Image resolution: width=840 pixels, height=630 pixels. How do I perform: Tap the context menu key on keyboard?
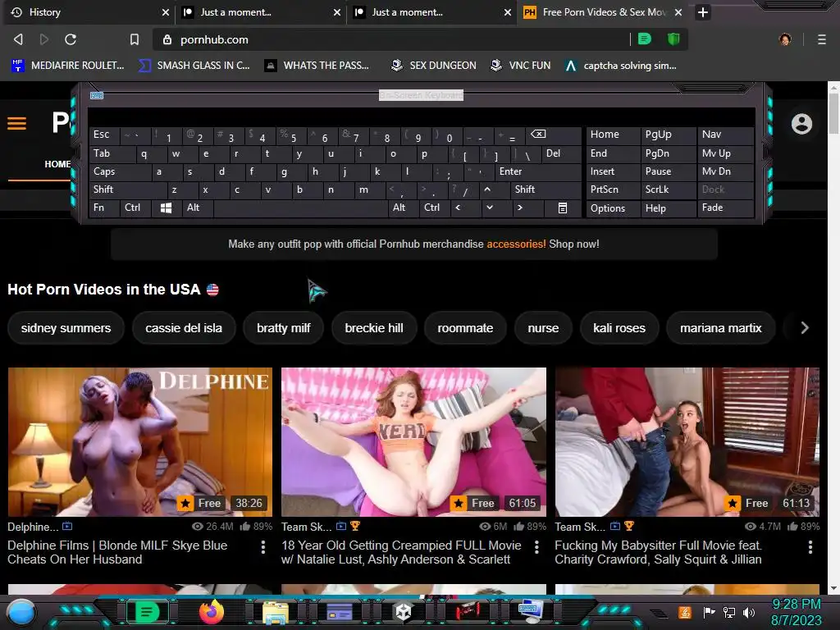pyautogui.click(x=563, y=208)
